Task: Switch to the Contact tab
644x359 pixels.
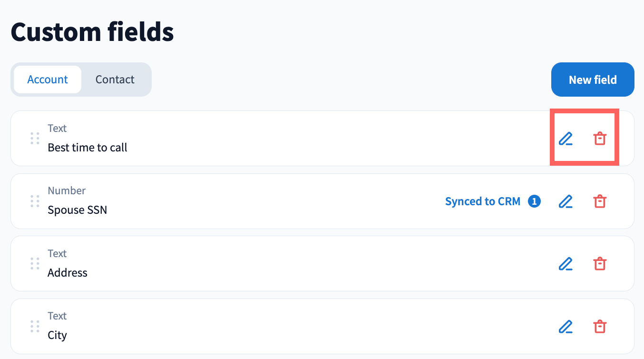Action: point(115,80)
